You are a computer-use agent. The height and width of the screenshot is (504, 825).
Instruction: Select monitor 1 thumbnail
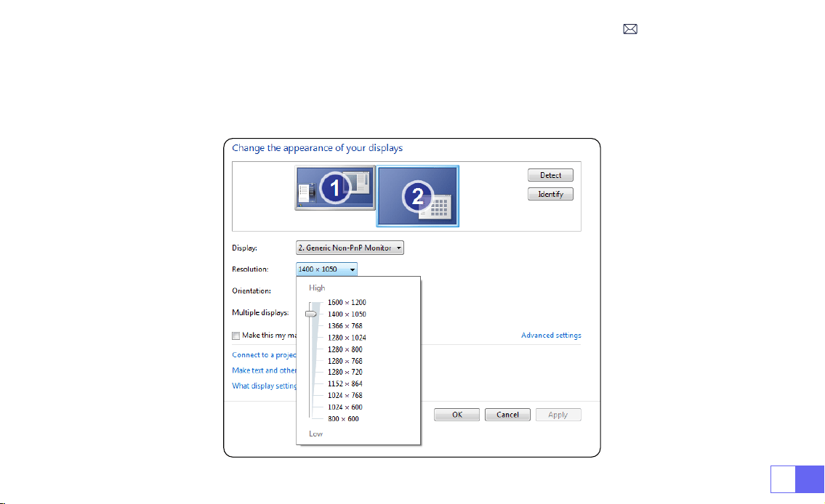coord(335,188)
